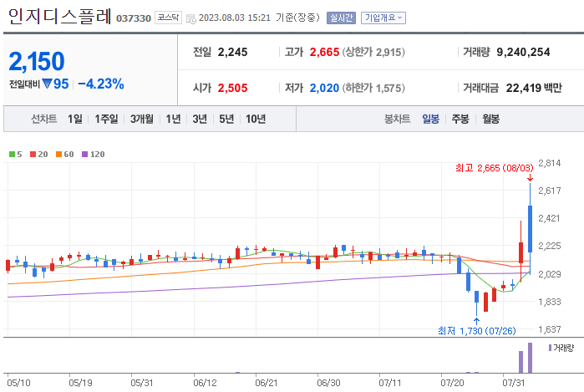Click the tall blue candlestick on 08/03

coord(530,229)
